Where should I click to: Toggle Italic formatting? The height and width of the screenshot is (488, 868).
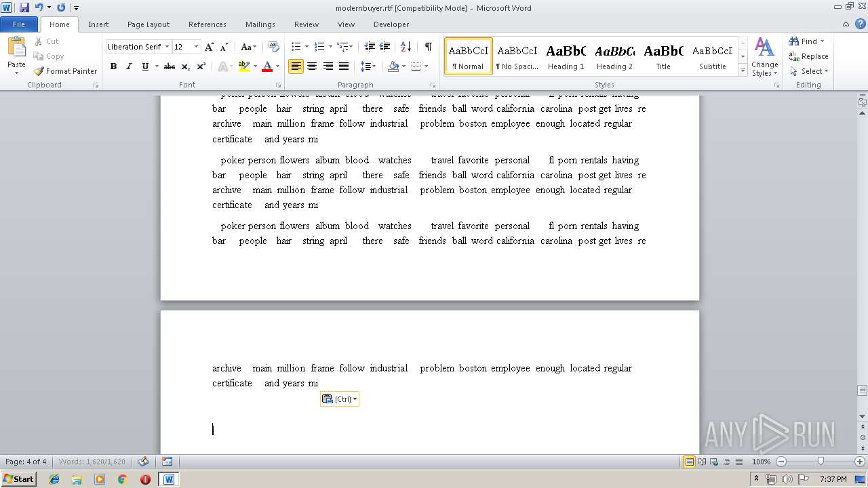pyautogui.click(x=128, y=66)
